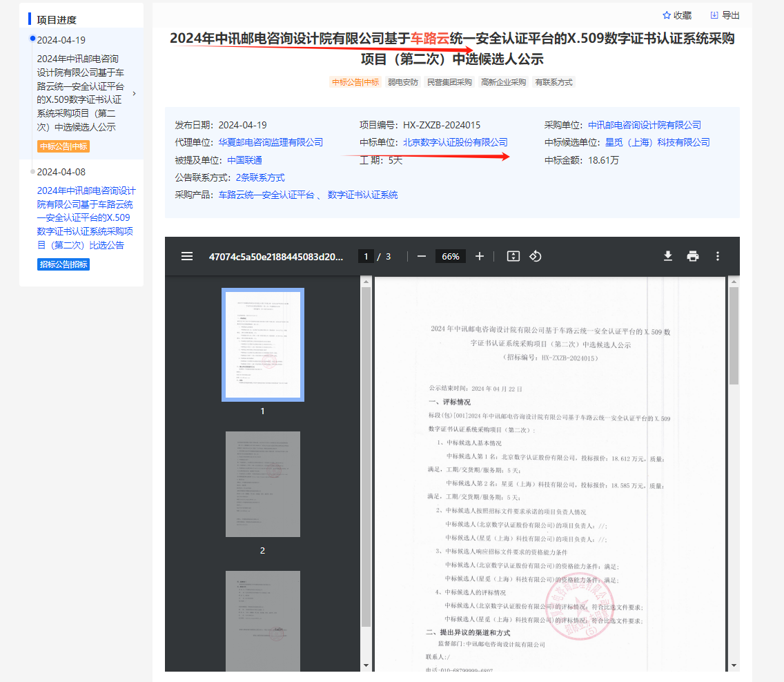Select page 2 thumbnail
784x682 pixels.
coord(263,484)
